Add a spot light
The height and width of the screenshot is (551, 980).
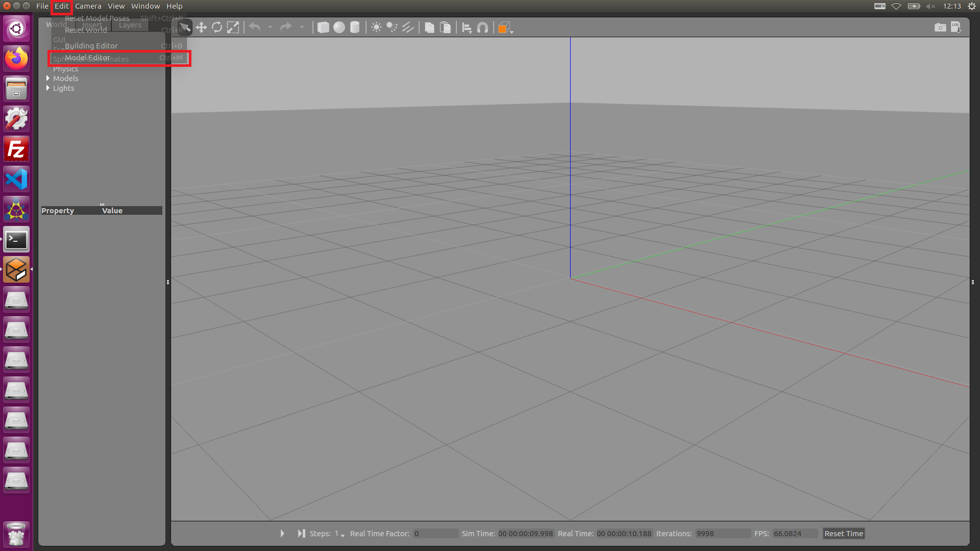pyautogui.click(x=392, y=28)
